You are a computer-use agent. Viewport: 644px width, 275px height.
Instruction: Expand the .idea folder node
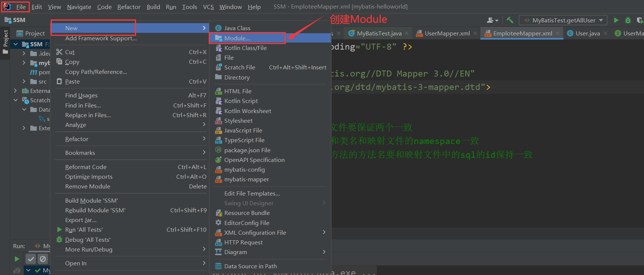click(24, 53)
